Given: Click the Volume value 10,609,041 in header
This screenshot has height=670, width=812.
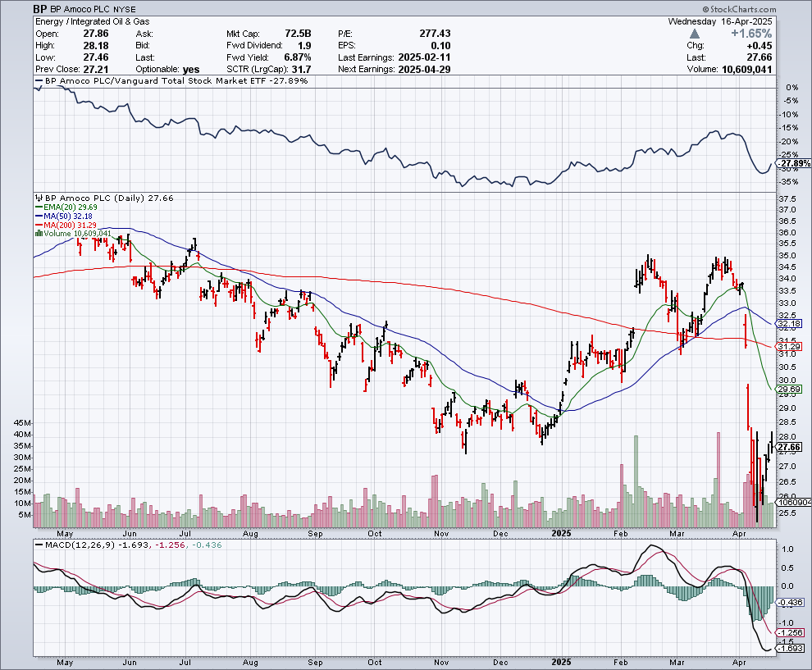Looking at the screenshot, I should click(746, 70).
